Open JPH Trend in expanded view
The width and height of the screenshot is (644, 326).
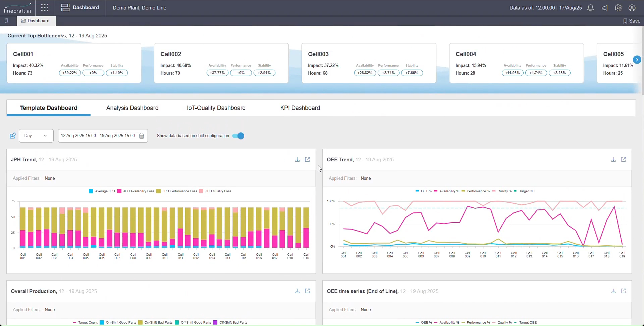pos(308,160)
